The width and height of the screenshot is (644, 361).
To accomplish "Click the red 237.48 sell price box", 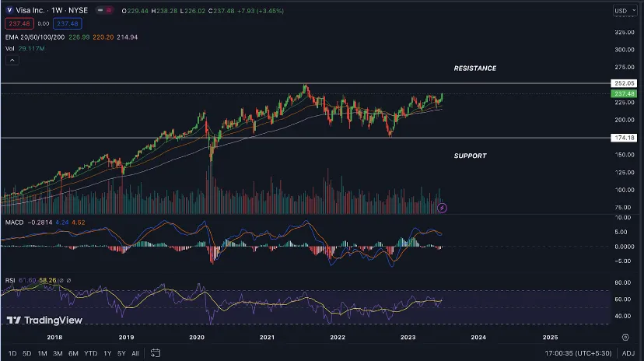I will (x=19, y=23).
